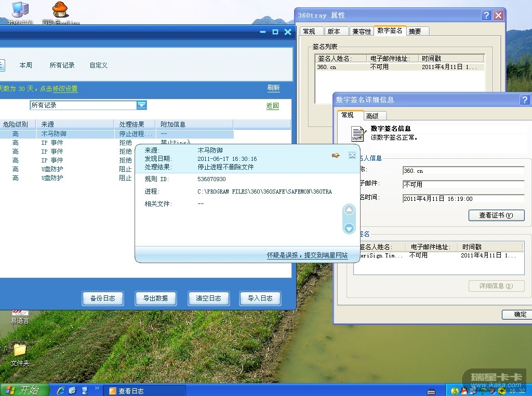The image size is (532, 396).
Task: Click the show desktop quick launch icon
Action: coord(85,391)
